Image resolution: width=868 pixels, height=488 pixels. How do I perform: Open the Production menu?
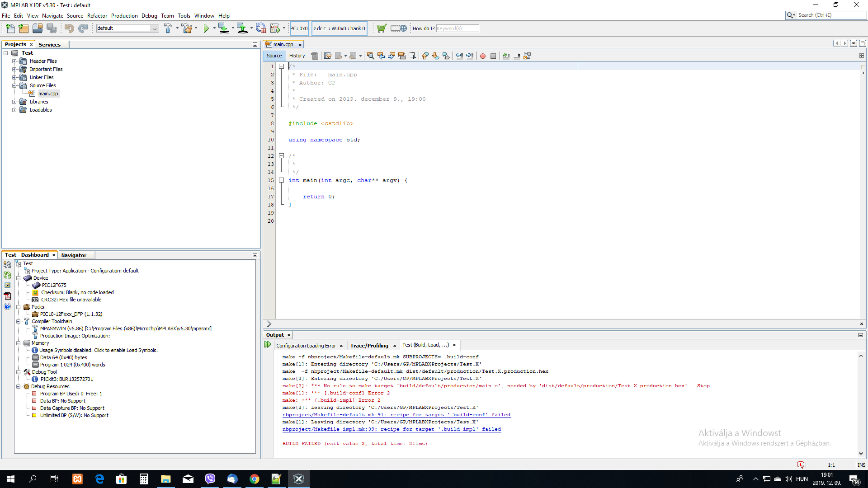[124, 15]
